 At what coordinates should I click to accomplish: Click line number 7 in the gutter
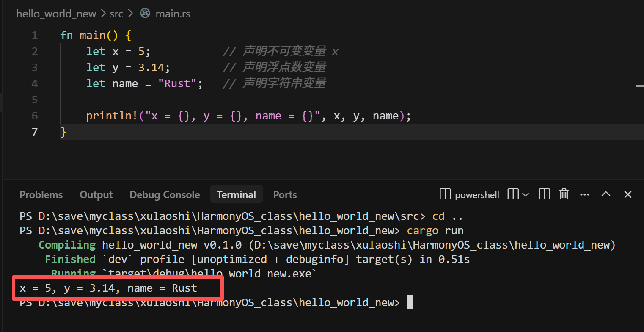click(35, 132)
